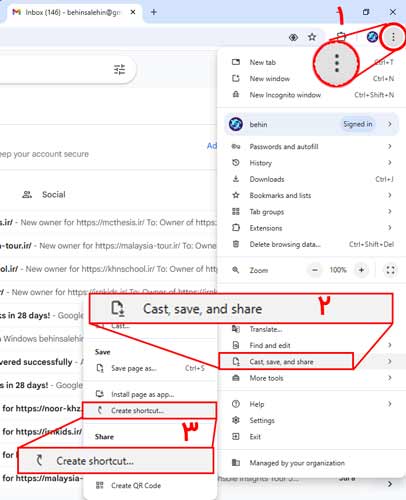
Task: Click the Settings gear icon
Action: [236, 420]
